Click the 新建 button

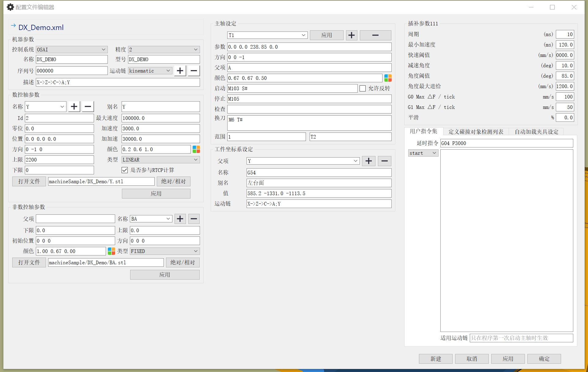[436, 359]
